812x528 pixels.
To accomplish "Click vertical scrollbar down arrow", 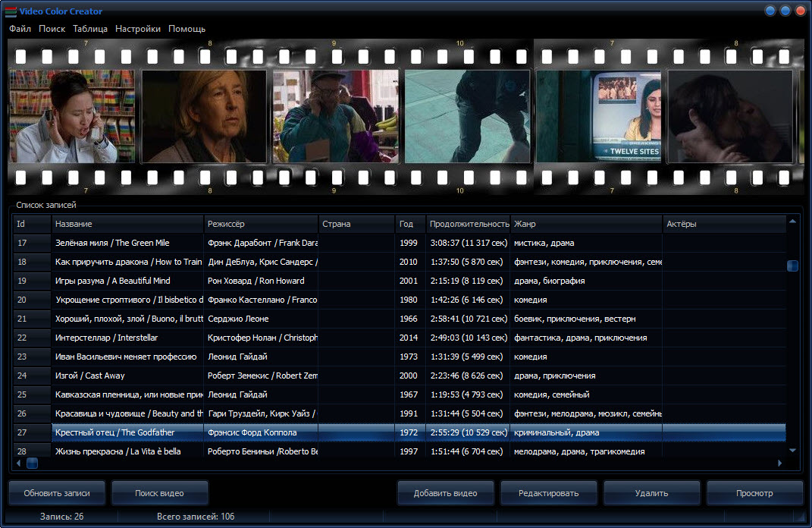I will (x=792, y=451).
